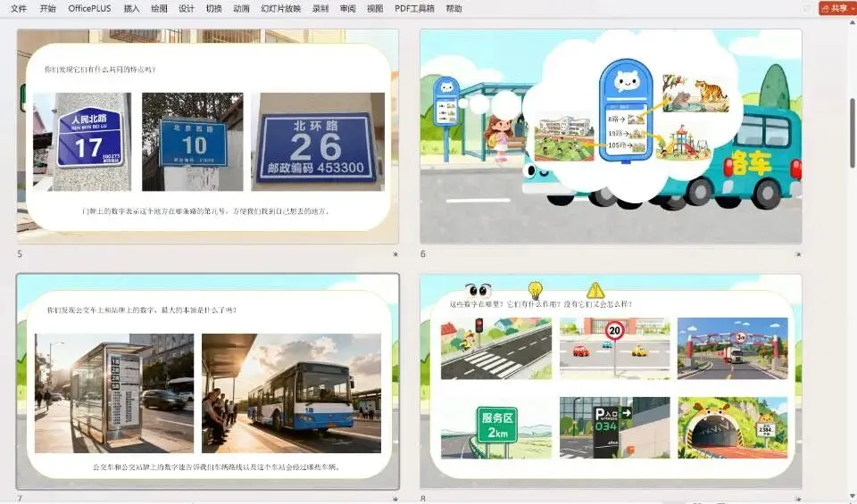Click the animation star icon under slide 5

(395, 254)
